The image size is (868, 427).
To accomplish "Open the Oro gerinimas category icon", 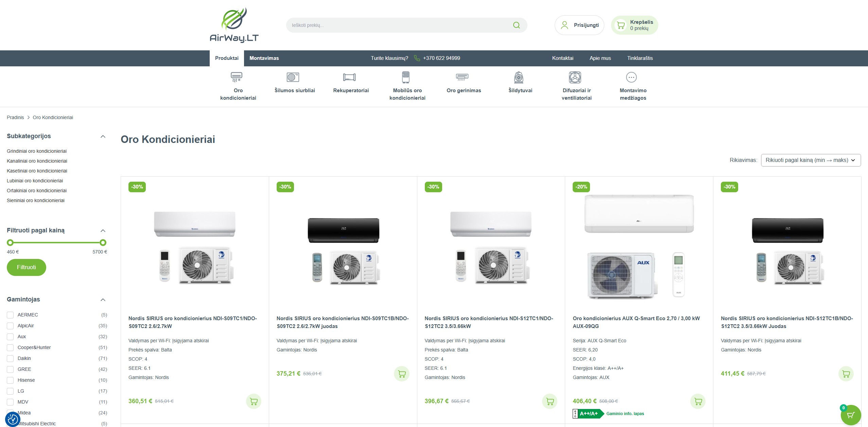I will click(x=462, y=77).
